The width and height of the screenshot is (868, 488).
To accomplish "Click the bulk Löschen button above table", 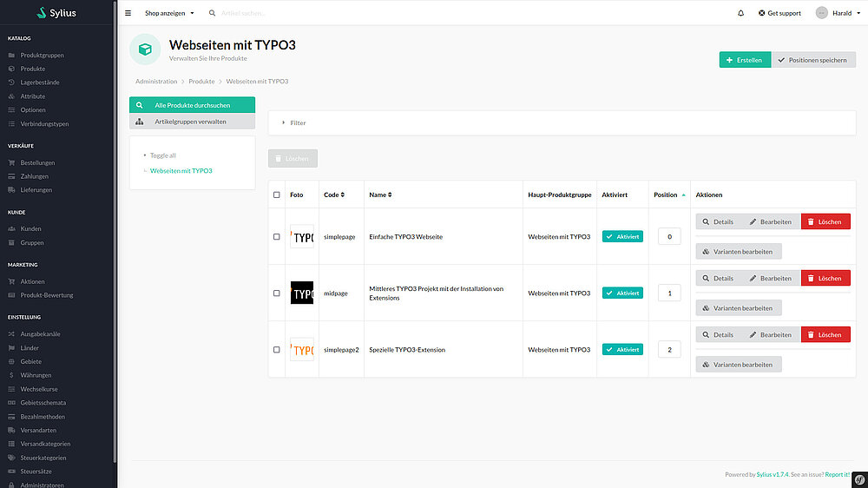I will click(293, 158).
